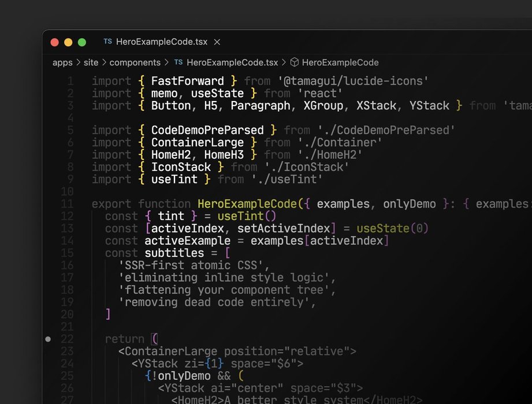Toggle the breakpoint dot on line 22
Screen dimensions: 532x404
tap(49, 339)
